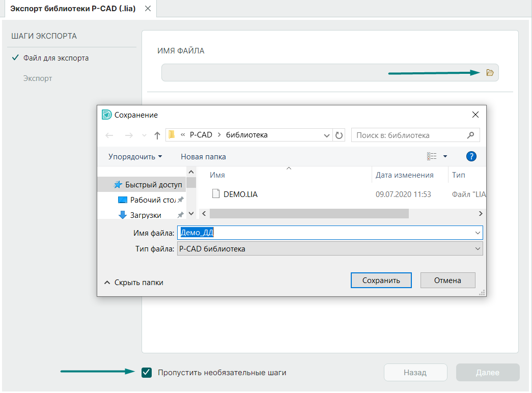Screen dimensions: 532x393
Task: Select 'Экспорт библиотеки P-CAD (.lia)' tab
Action: click(73, 9)
